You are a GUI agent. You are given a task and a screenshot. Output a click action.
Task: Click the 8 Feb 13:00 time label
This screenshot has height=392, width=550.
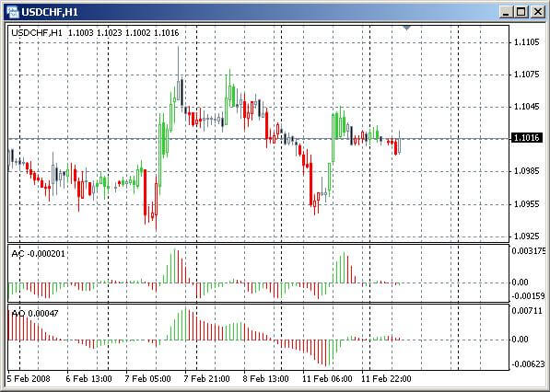pyautogui.click(x=266, y=379)
